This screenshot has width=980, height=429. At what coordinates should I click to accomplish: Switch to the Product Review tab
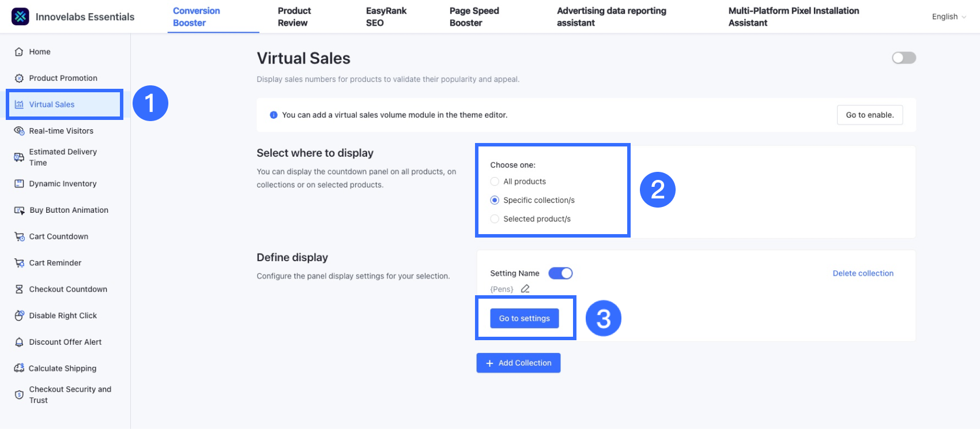(293, 17)
